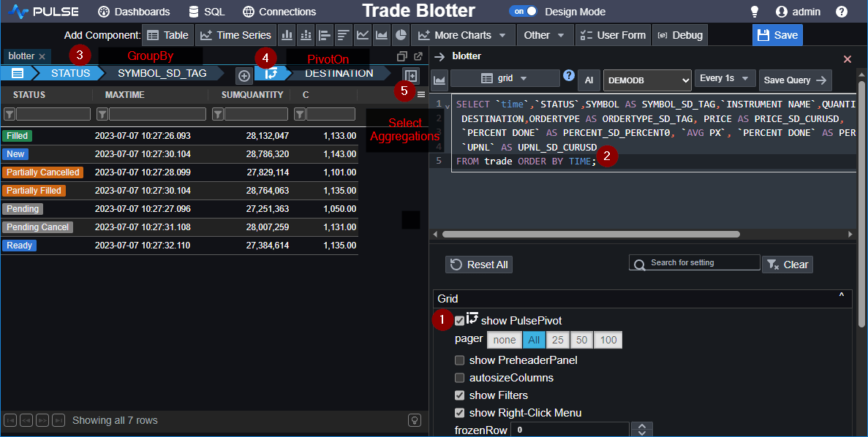Viewport: 868px width, 437px height.
Task: Add a line chart component
Action: (x=362, y=35)
